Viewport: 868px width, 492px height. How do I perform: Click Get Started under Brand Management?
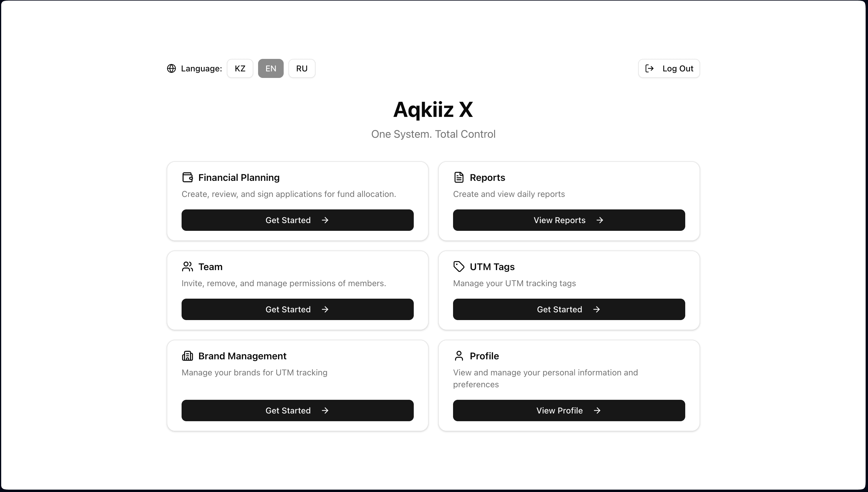297,410
